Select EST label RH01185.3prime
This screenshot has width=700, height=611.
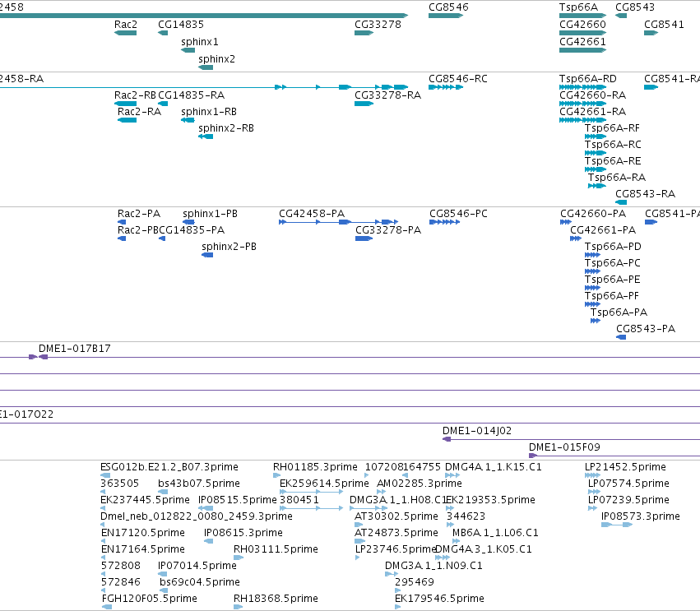coord(315,467)
